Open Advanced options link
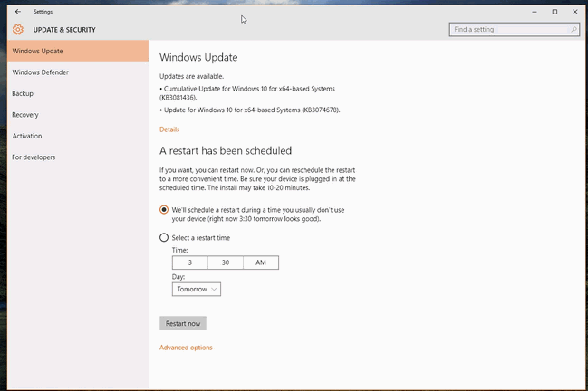588x391 pixels. (186, 348)
